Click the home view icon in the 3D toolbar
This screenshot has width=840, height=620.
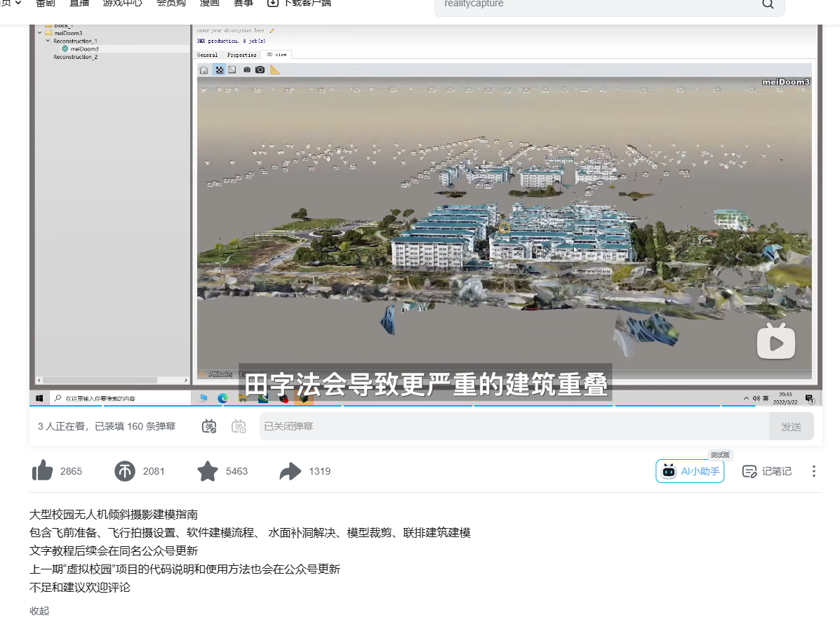click(204, 70)
